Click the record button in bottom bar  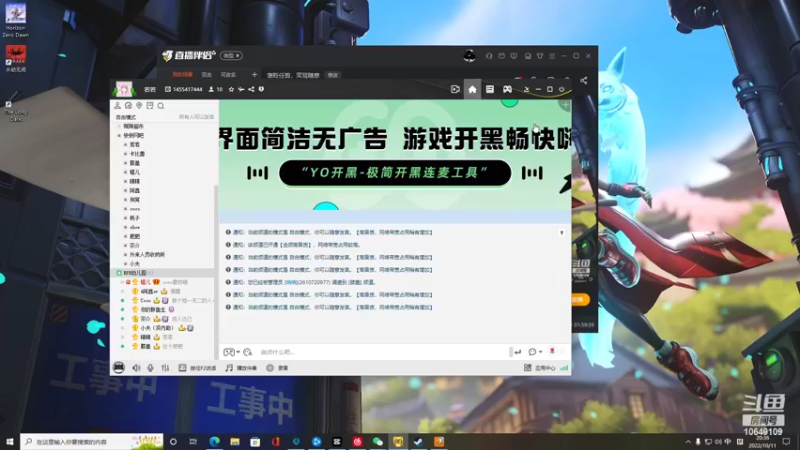tap(277, 368)
